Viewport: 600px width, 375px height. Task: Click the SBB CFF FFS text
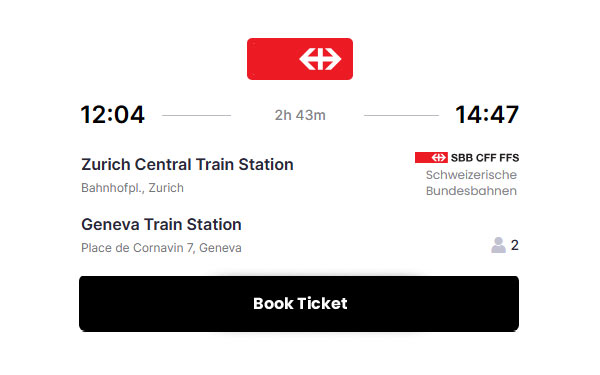(x=485, y=158)
